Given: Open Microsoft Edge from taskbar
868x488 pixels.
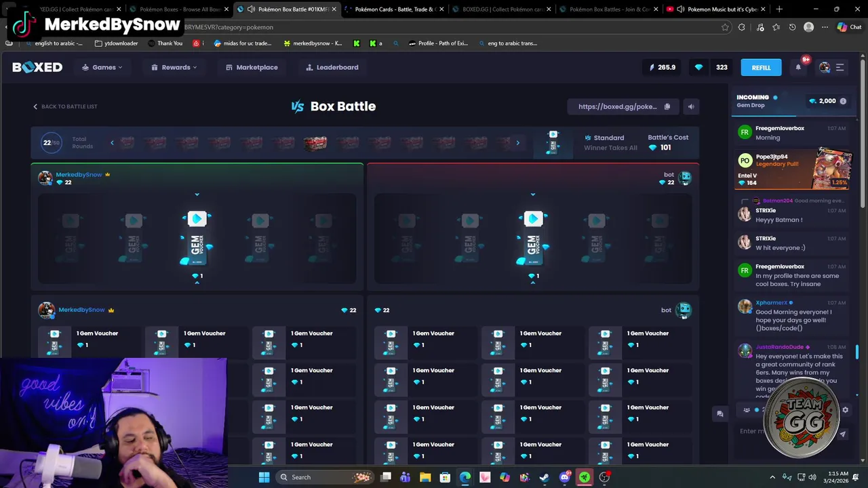Looking at the screenshot, I should coord(465,477).
